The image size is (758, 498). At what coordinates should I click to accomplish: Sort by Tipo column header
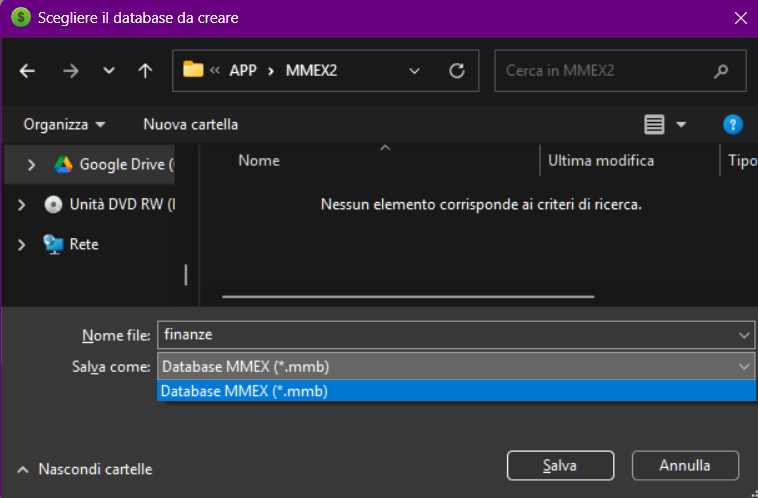743,161
